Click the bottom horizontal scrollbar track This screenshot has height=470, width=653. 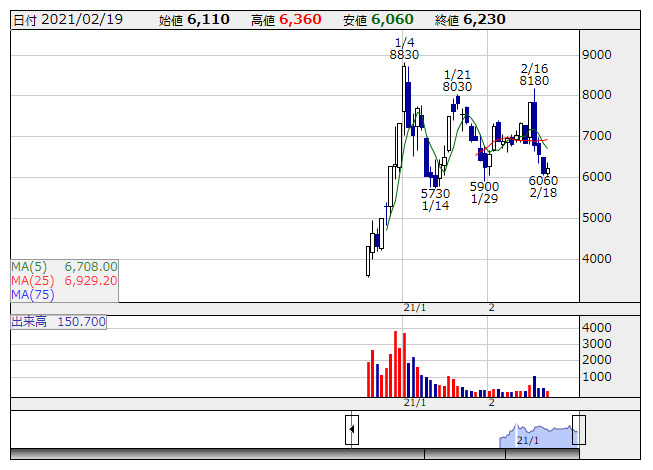294,454
